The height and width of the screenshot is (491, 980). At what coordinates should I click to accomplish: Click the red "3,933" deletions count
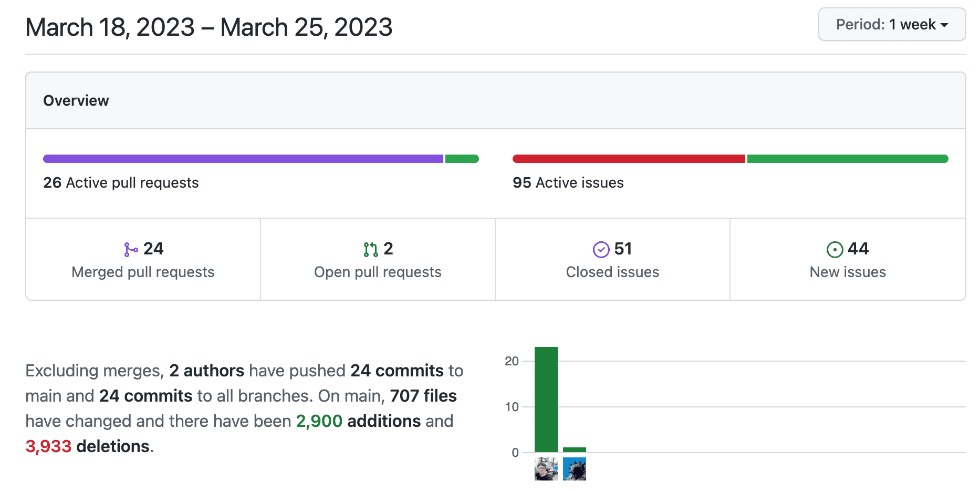(x=48, y=446)
